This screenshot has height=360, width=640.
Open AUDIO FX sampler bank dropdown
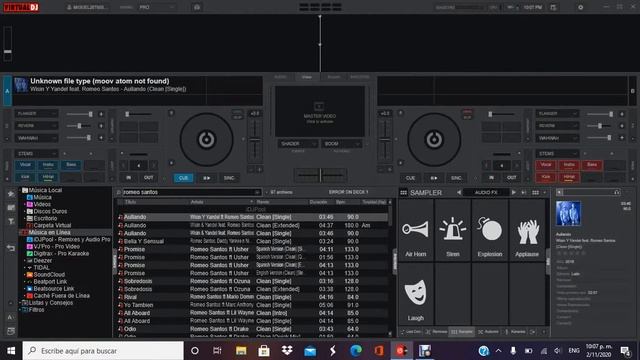tap(486, 192)
